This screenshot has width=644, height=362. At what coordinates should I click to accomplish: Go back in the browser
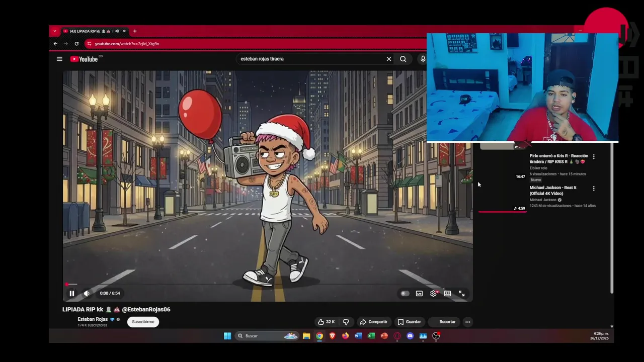[x=55, y=44]
